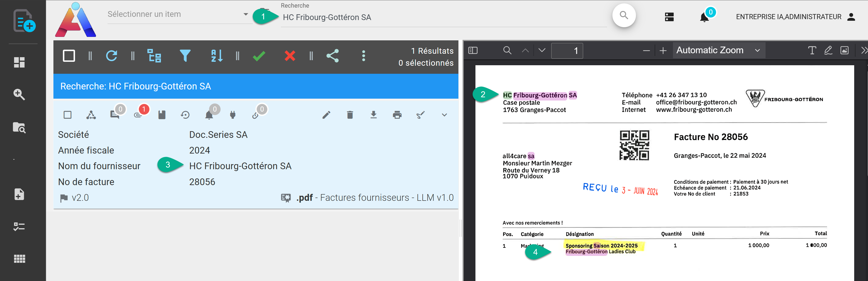Delete the document with trash icon
The width and height of the screenshot is (868, 281).
click(350, 115)
